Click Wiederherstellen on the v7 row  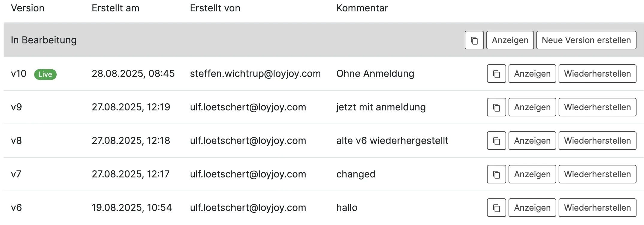point(597,174)
